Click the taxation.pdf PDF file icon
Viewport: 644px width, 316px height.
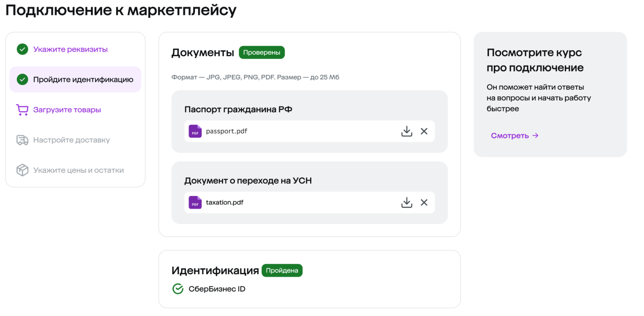pyautogui.click(x=195, y=202)
